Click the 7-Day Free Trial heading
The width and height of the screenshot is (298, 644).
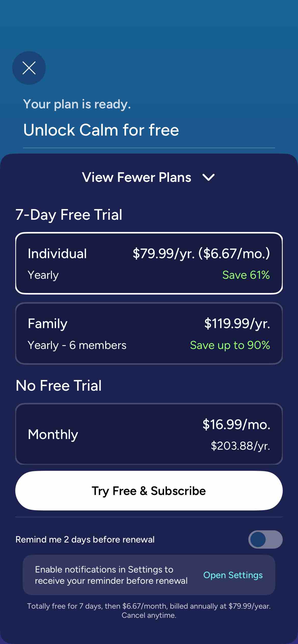point(69,214)
